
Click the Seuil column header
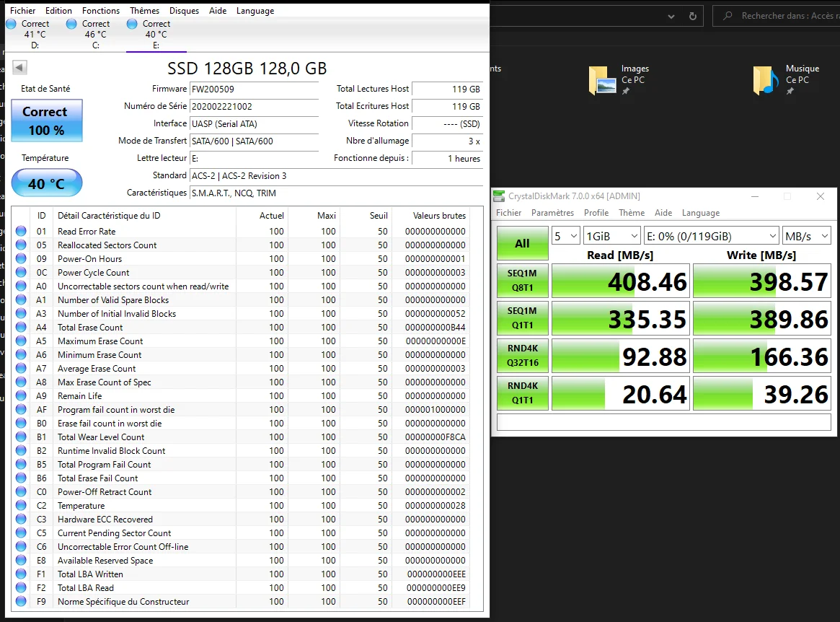tap(379, 216)
